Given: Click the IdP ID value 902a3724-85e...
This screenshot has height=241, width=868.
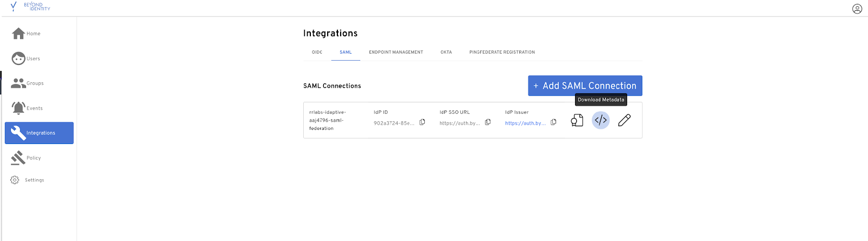Looking at the screenshot, I should tap(394, 123).
